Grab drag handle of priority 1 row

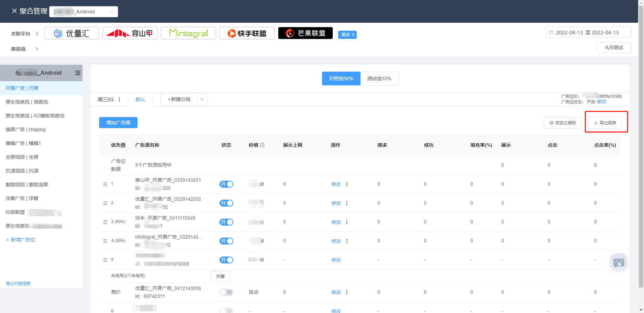coord(105,184)
